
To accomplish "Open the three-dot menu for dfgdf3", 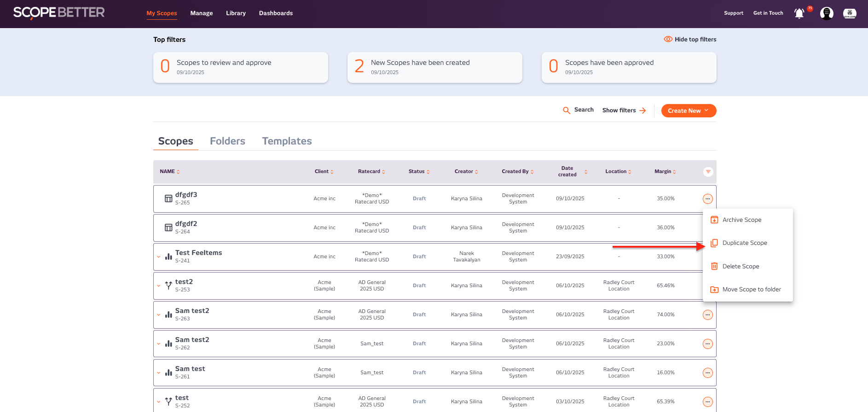I will 707,199.
